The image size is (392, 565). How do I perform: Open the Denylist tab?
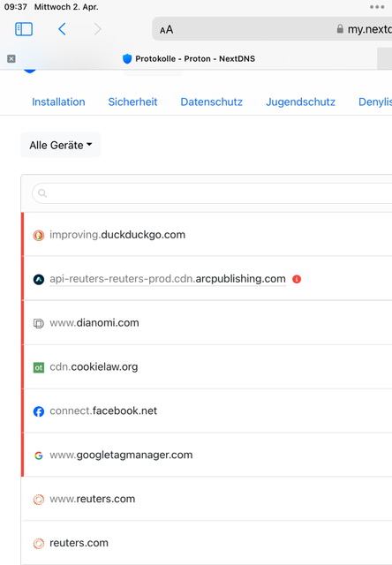coord(375,102)
